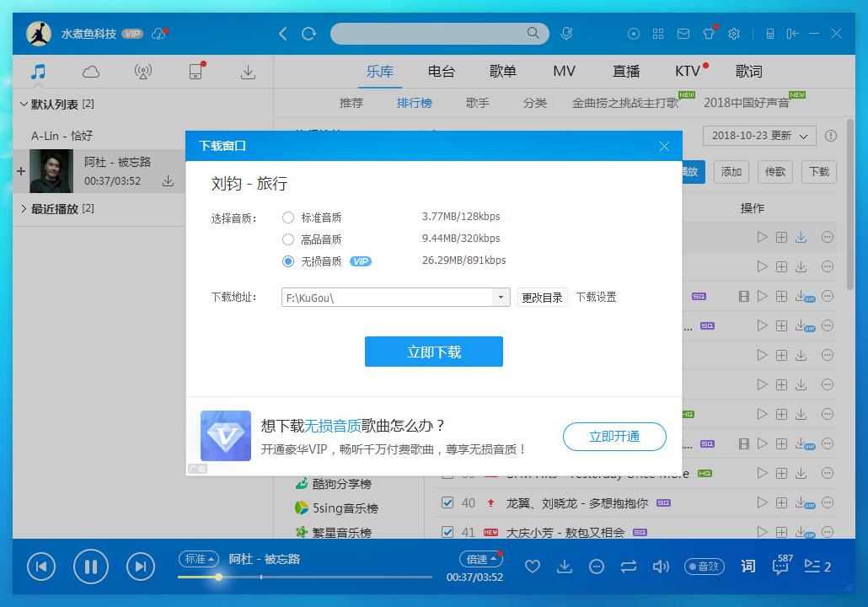Select 高品质 quality option
The height and width of the screenshot is (607, 868).
tap(287, 239)
